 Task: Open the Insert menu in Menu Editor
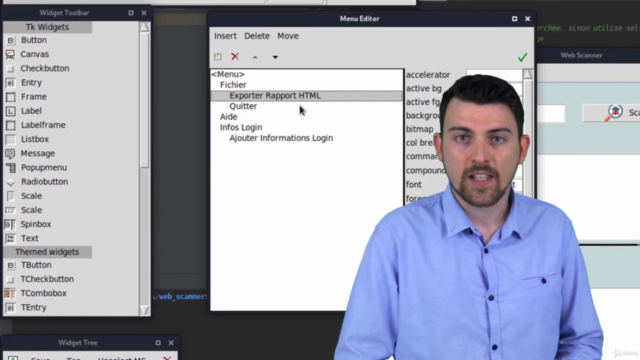click(225, 36)
